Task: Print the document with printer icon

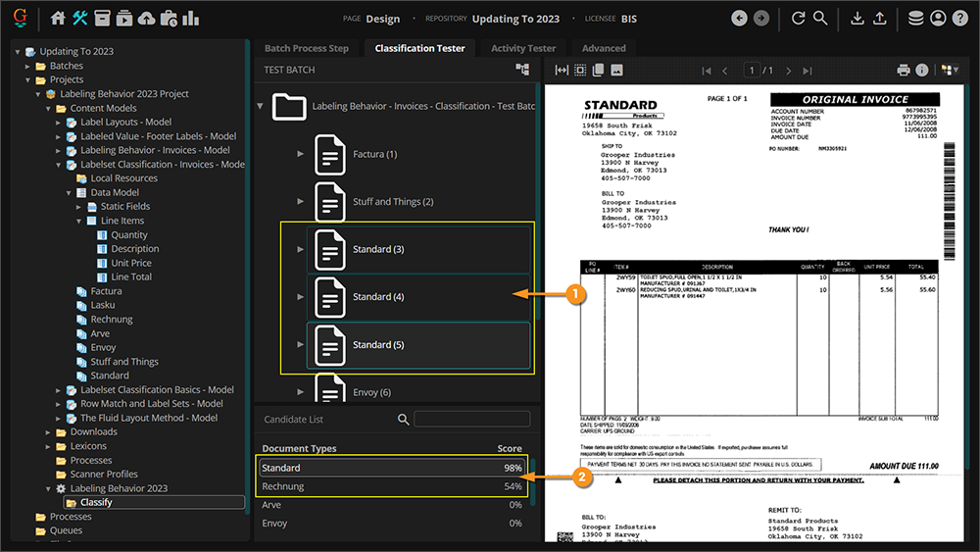Action: coord(904,71)
